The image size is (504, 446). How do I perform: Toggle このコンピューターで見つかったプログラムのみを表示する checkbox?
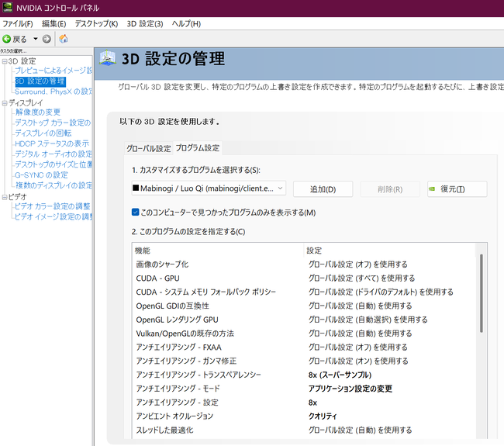pos(136,213)
